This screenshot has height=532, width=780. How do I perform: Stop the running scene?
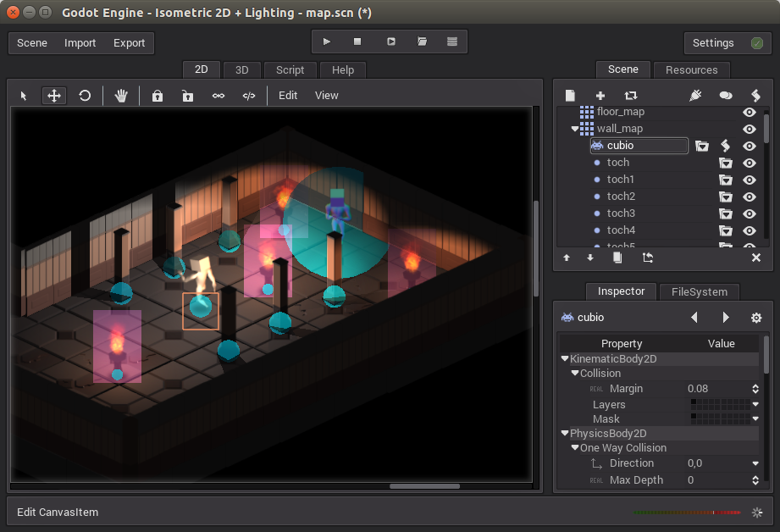coord(357,42)
